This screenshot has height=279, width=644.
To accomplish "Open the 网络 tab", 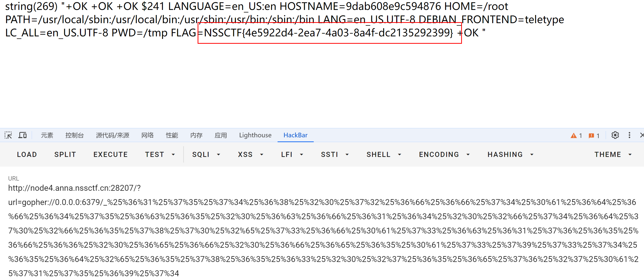I will [147, 135].
